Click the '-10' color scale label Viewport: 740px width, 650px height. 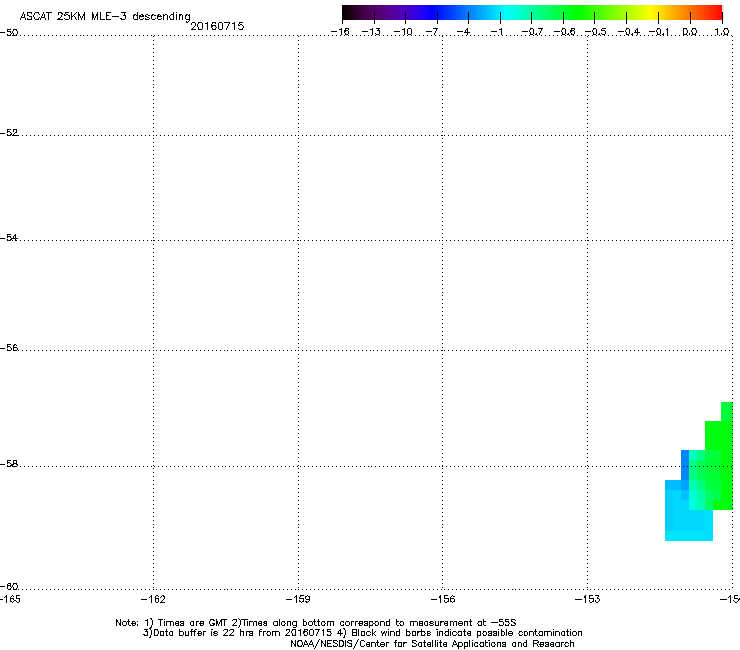click(x=403, y=32)
